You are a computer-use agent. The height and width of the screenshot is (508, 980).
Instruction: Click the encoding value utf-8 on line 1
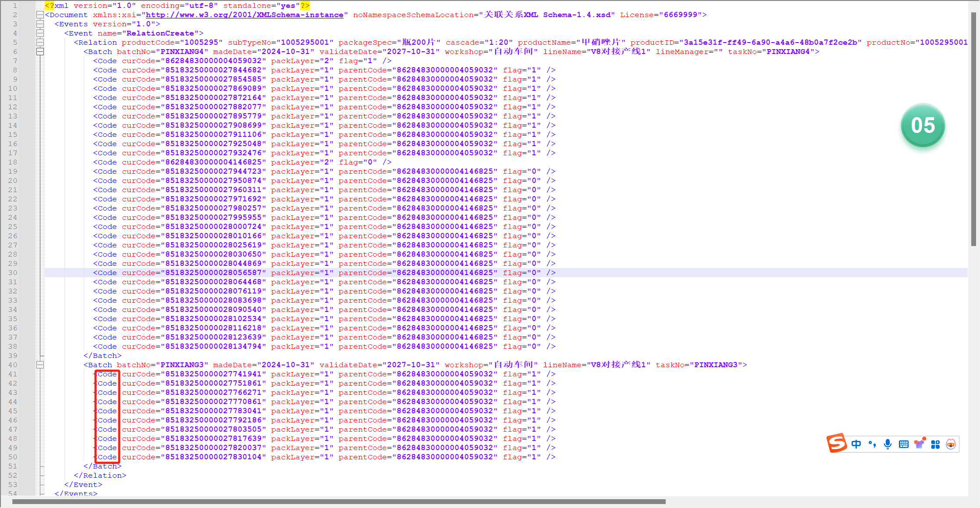pos(201,6)
